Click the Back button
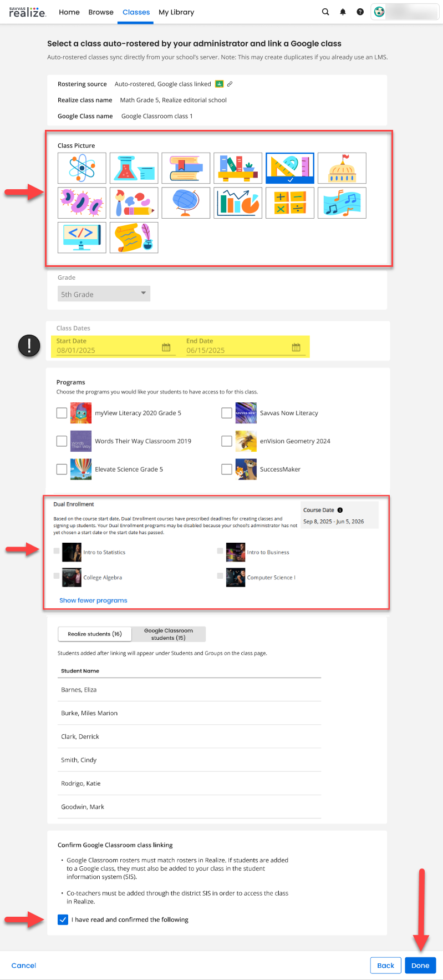 pyautogui.click(x=385, y=966)
